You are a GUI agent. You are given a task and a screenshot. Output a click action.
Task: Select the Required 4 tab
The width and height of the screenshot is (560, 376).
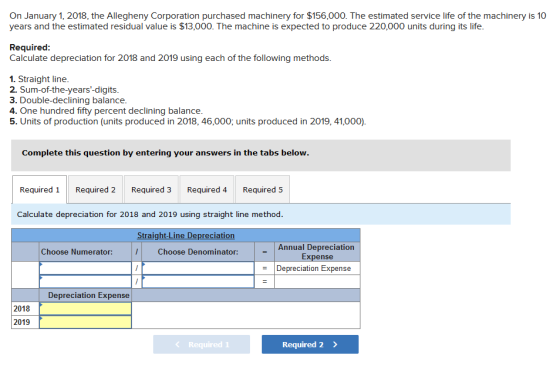tap(207, 190)
